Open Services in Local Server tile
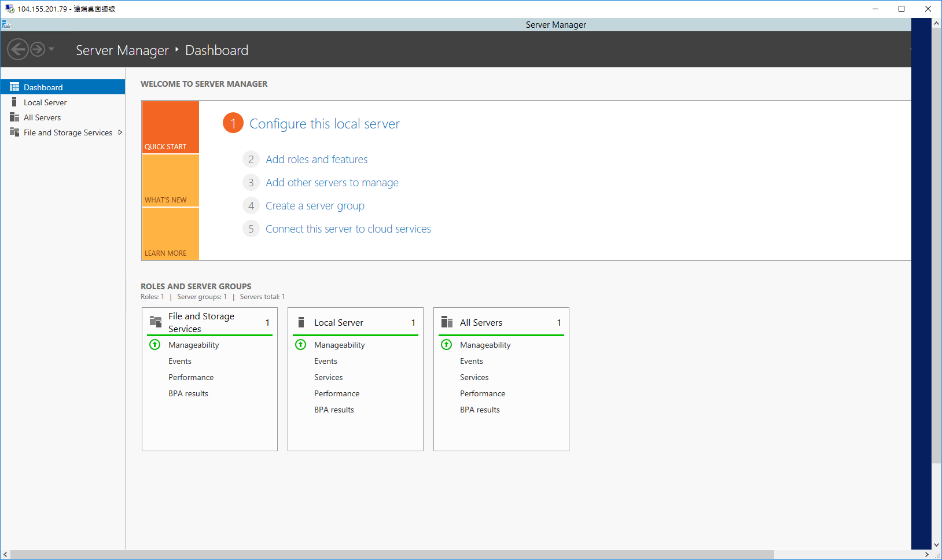 tap(328, 377)
